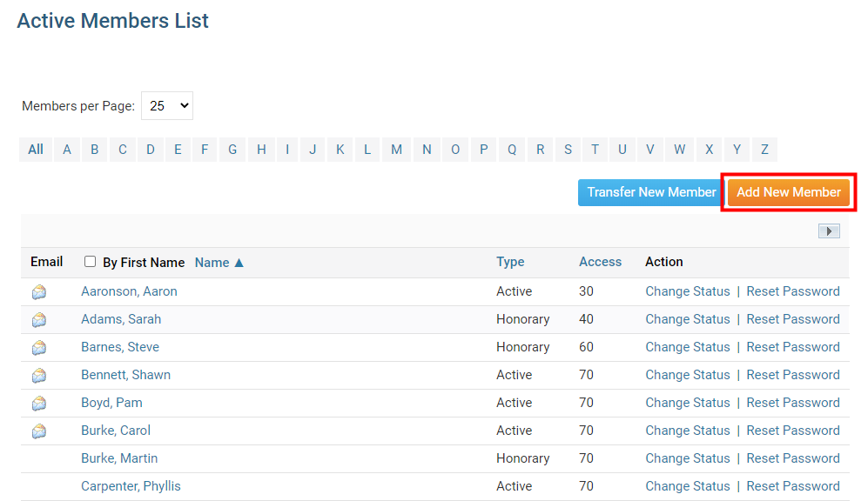Enable the By First Name checkbox
Image resolution: width=868 pixels, height=501 pixels.
coord(91,262)
